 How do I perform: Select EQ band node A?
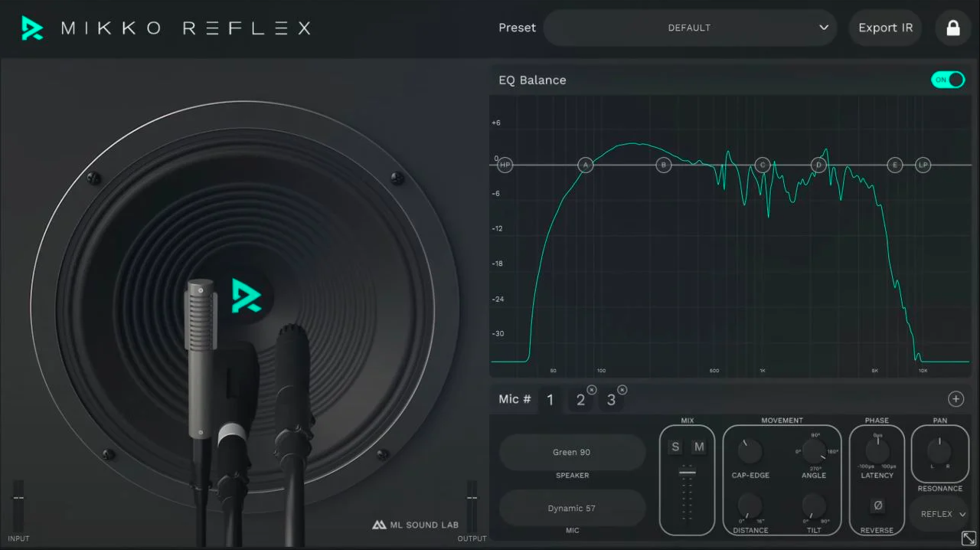[585, 165]
